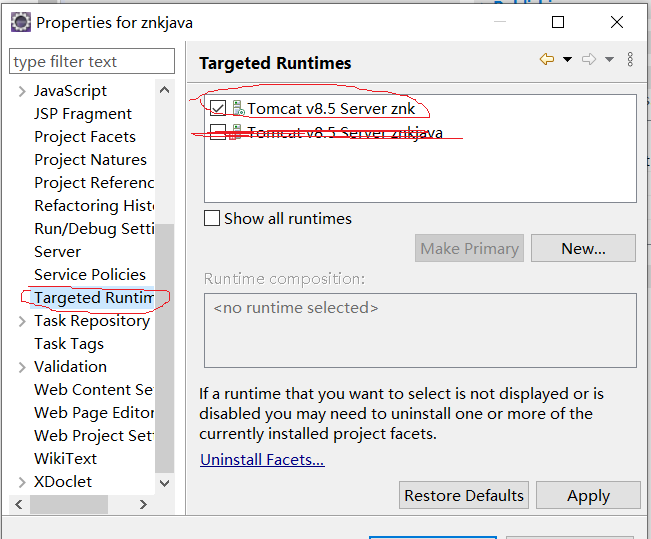The image size is (651, 539).
Task: Open Web Project Settings page
Action: 94,436
